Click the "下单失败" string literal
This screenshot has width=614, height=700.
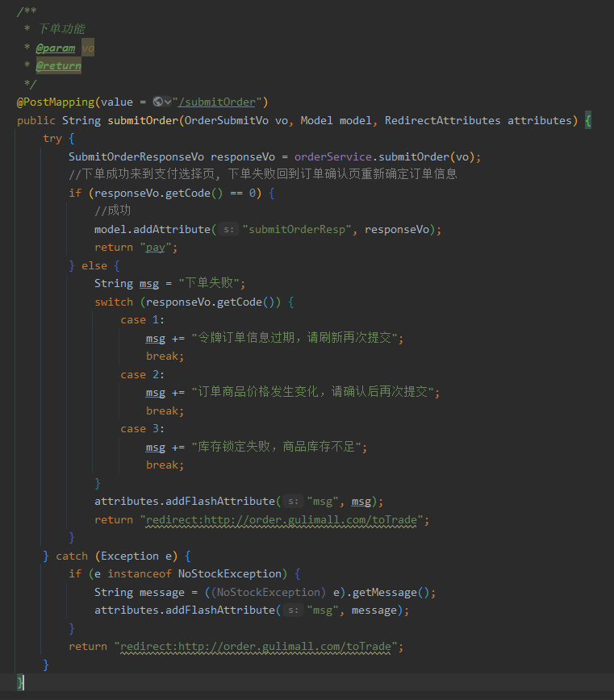tap(208, 284)
